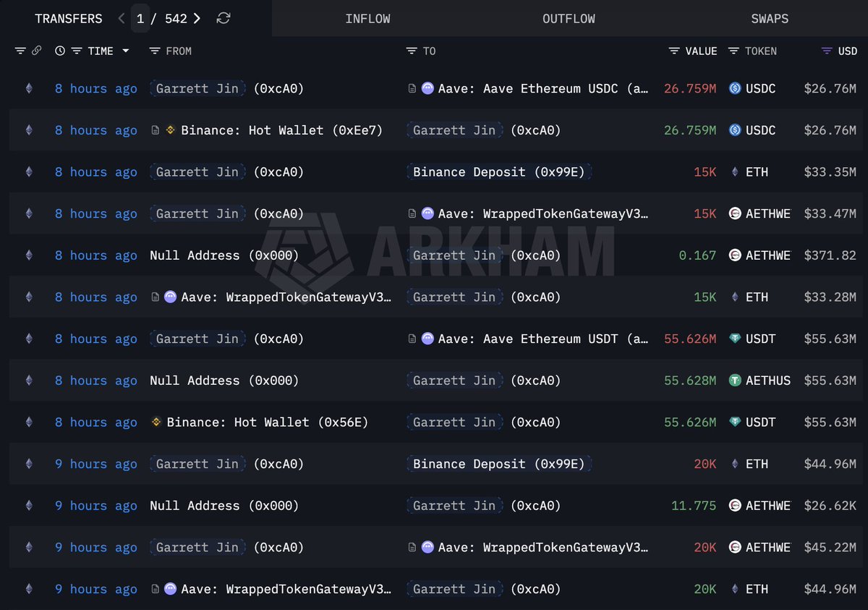Image resolution: width=868 pixels, height=610 pixels.
Task: Click the transaction link icon in header
Action: tap(36, 51)
